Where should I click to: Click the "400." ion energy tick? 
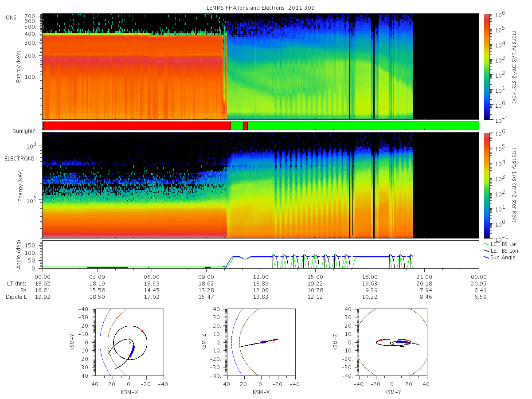(30, 34)
